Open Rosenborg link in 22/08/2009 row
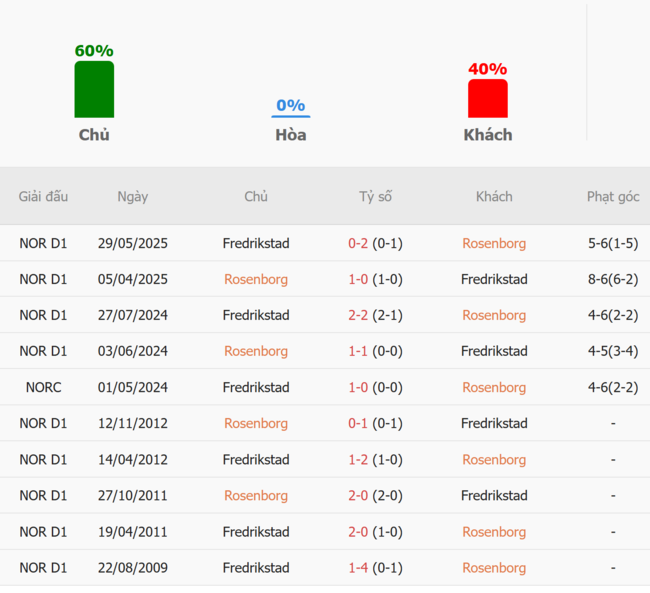650x593 pixels. [x=494, y=567]
